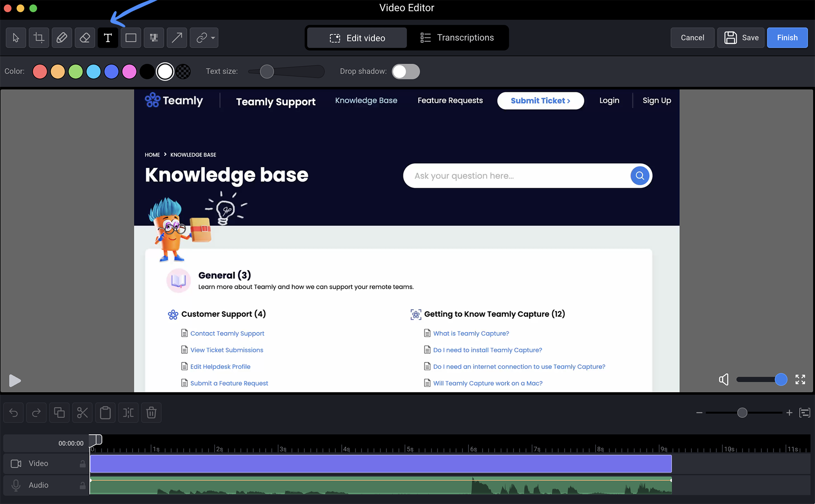Screen dimensions: 815x504
Task: Toggle the Audio track lock
Action: coord(83,486)
